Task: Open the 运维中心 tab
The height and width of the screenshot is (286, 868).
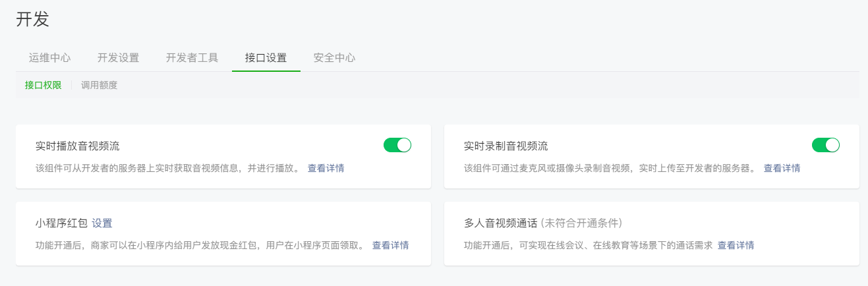Action: pos(50,57)
